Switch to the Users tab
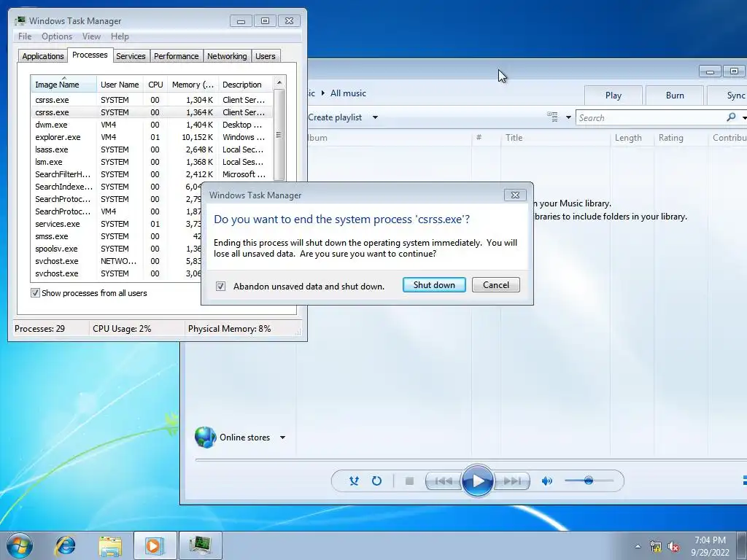The image size is (747, 560). [x=266, y=55]
